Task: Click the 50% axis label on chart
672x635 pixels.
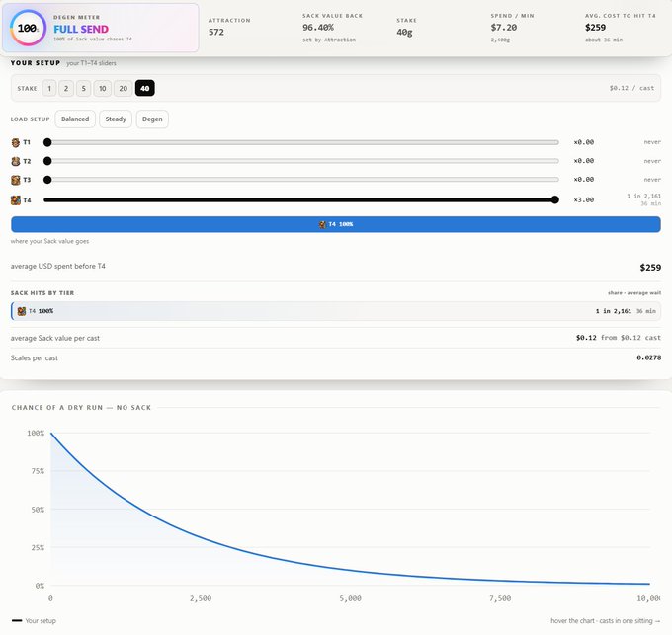Action: click(x=38, y=510)
